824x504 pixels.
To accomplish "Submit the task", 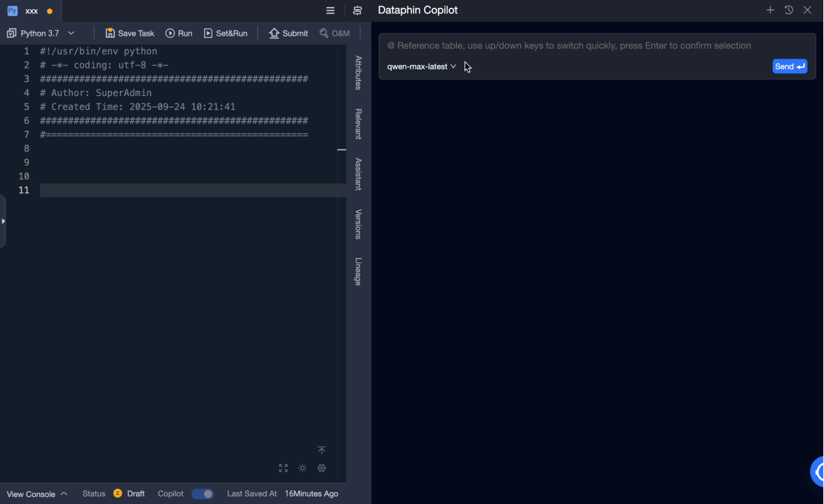I will (289, 33).
